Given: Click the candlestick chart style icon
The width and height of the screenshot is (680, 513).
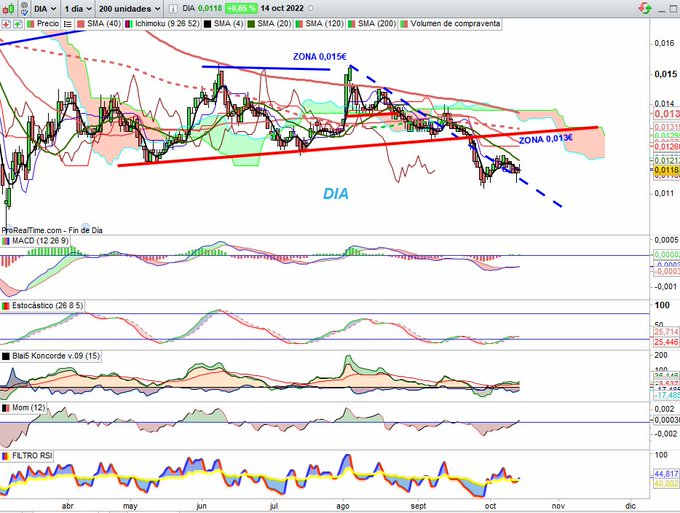Looking at the screenshot, I should (8, 8).
